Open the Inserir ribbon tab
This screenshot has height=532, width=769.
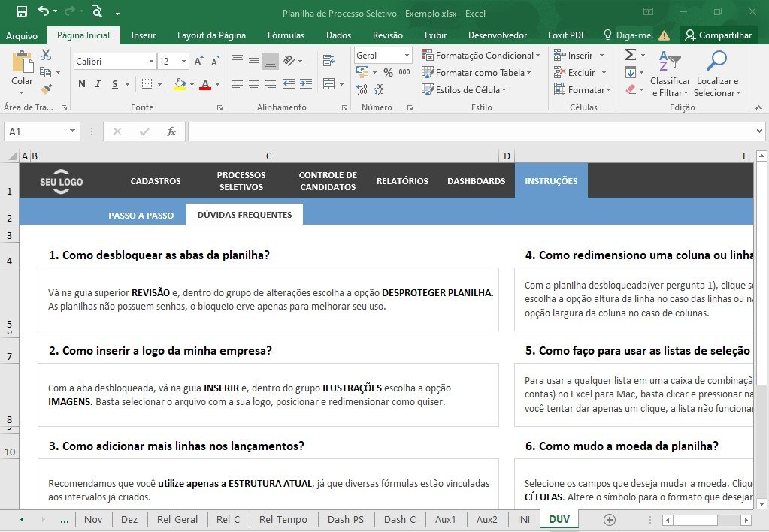[144, 35]
